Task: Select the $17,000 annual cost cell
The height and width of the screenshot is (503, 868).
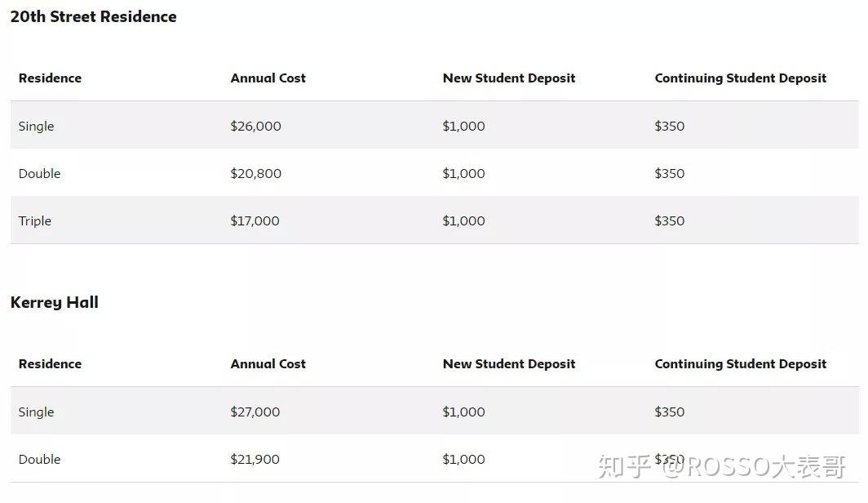Action: tap(255, 221)
